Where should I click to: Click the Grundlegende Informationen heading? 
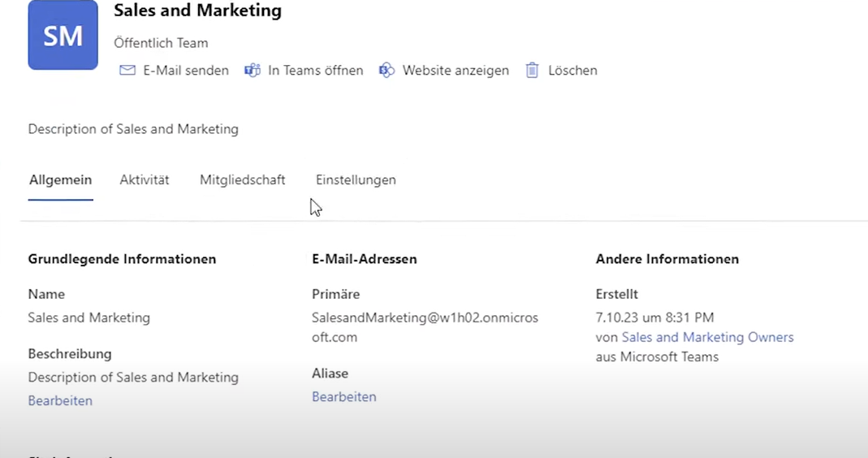[x=123, y=258]
